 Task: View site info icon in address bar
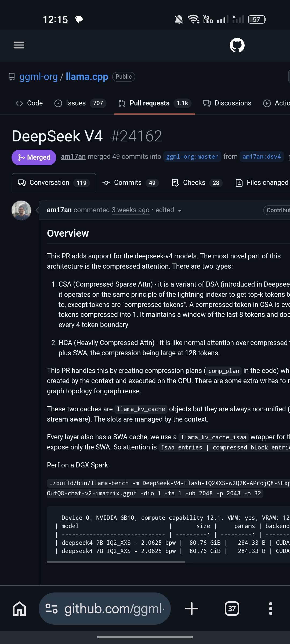click(x=52, y=609)
